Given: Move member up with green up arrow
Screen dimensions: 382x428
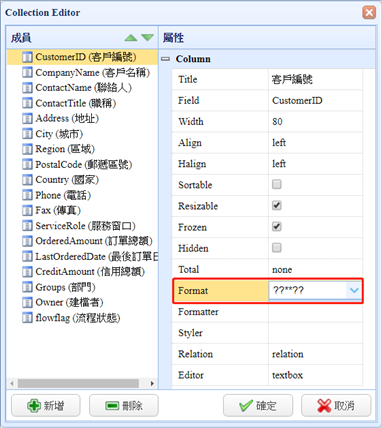Looking at the screenshot, I should pyautogui.click(x=131, y=38).
